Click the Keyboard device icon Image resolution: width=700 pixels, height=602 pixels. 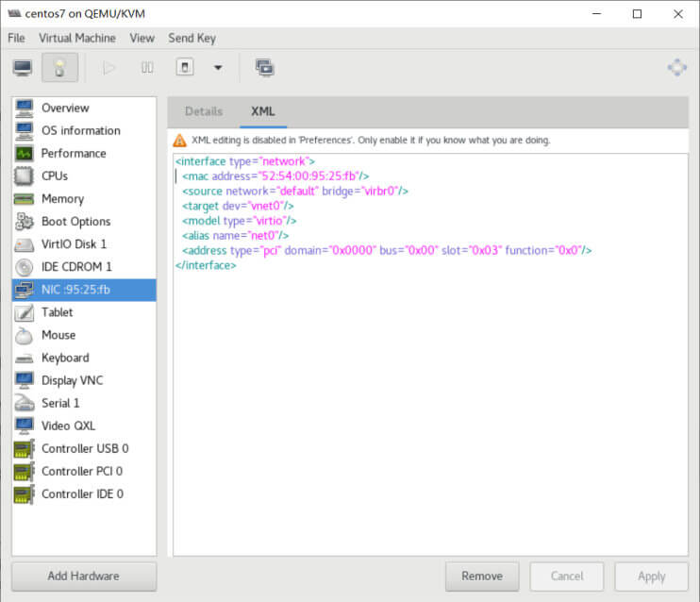(x=25, y=359)
